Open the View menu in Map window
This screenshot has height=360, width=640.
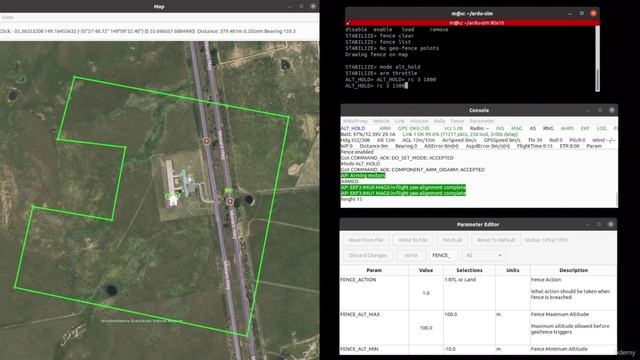click(7, 18)
